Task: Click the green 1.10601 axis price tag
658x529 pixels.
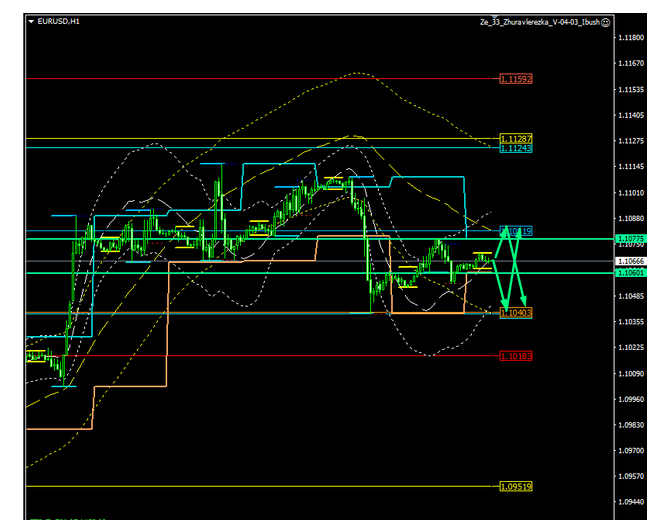Action: (x=630, y=273)
